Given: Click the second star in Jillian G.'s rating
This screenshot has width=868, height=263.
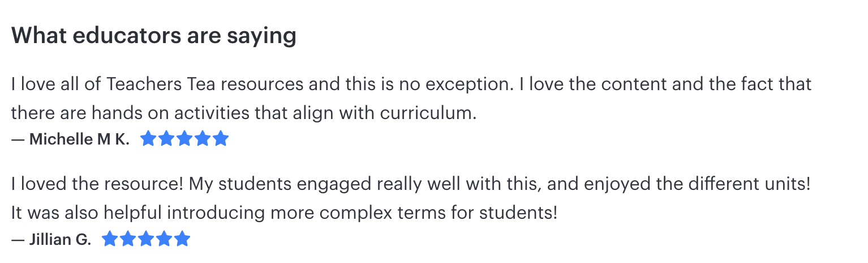Looking at the screenshot, I should click(128, 239).
